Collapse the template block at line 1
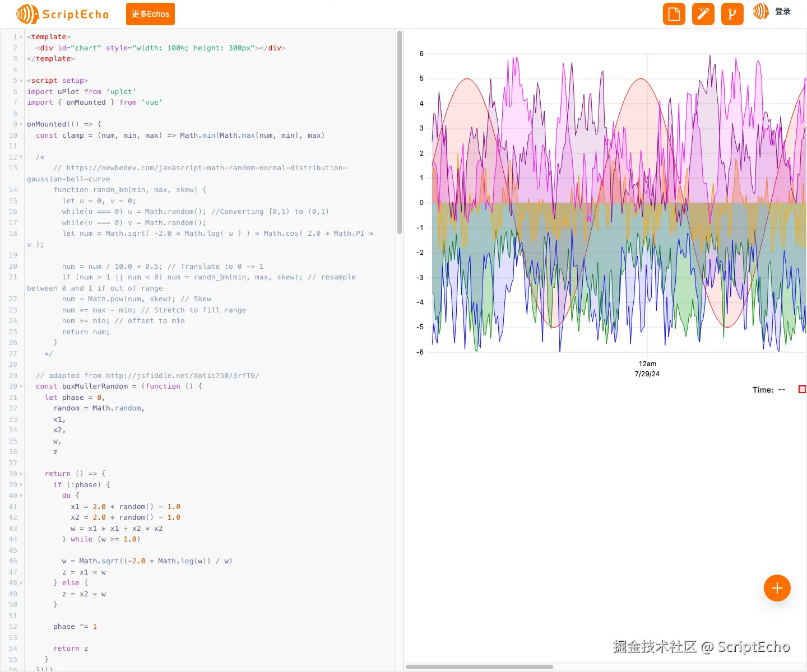 [x=21, y=37]
